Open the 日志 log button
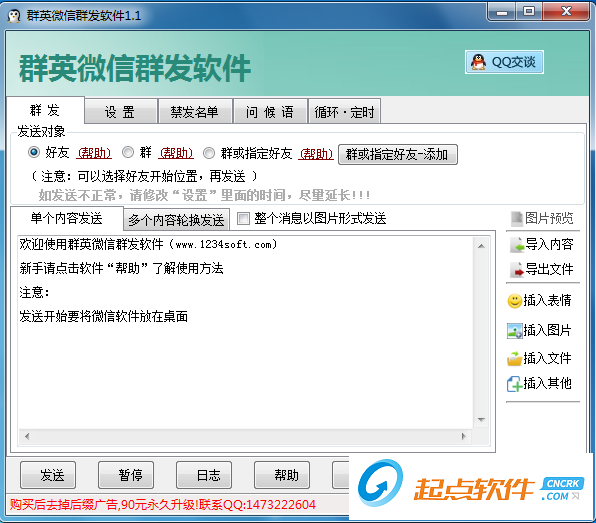 [204, 475]
